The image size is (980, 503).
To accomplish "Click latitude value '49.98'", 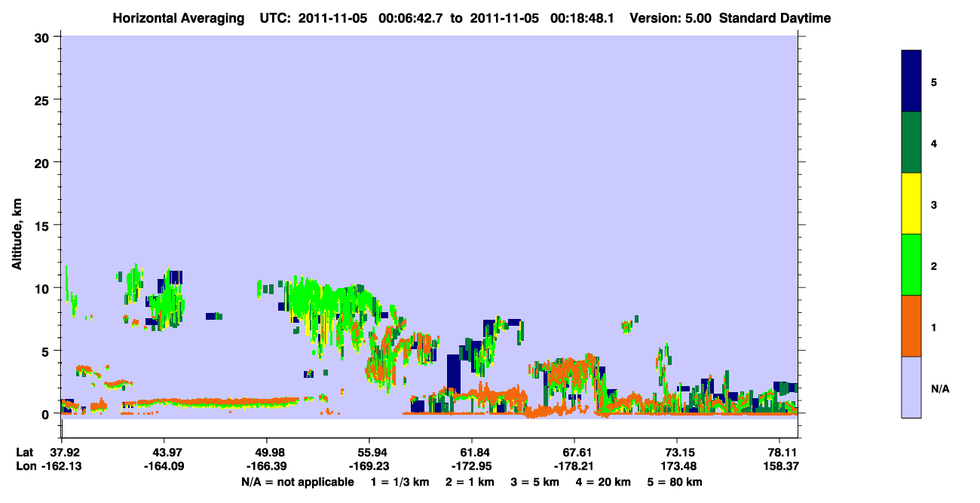I will point(266,452).
